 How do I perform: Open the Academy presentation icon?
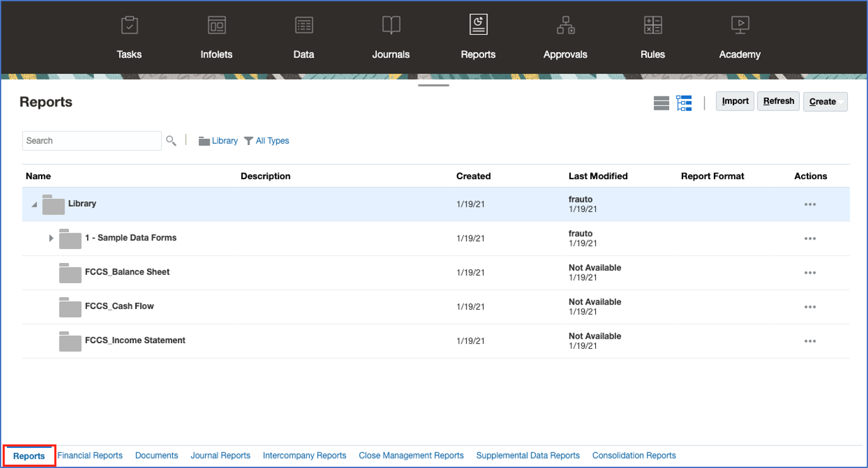click(x=739, y=25)
